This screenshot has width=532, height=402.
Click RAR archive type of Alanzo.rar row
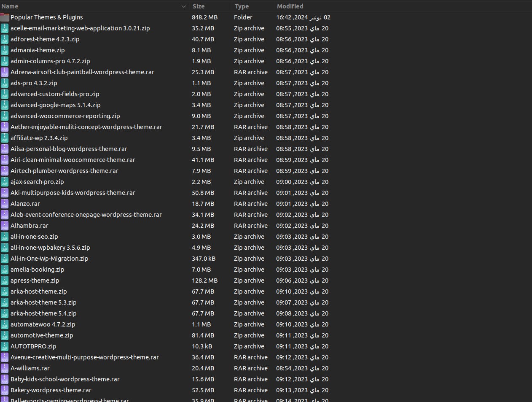(251, 204)
